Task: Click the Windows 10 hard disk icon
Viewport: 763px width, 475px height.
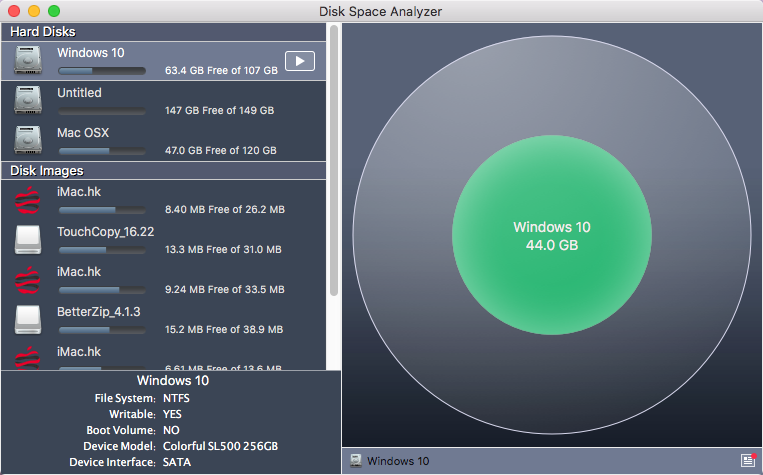Action: tap(28, 60)
